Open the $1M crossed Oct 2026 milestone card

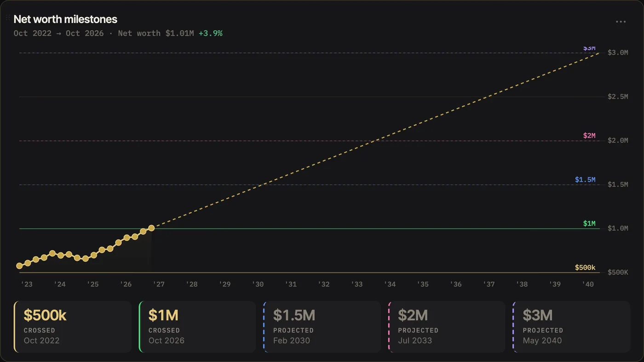point(197,327)
